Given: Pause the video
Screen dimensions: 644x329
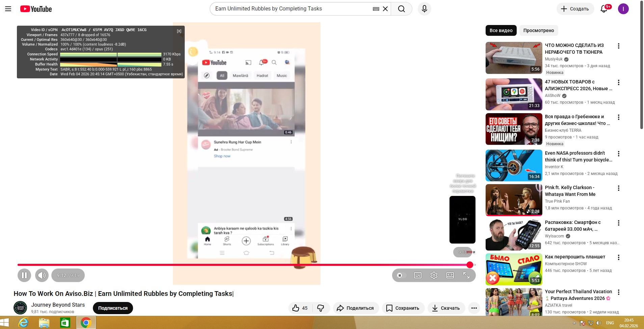Looking at the screenshot, I should pyautogui.click(x=24, y=275).
